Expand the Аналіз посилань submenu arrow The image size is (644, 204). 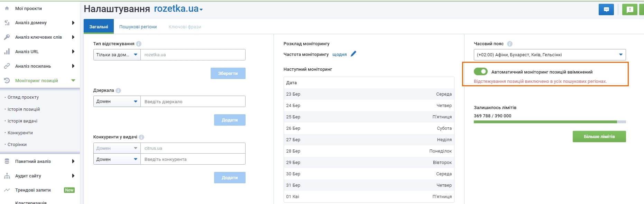(73, 66)
